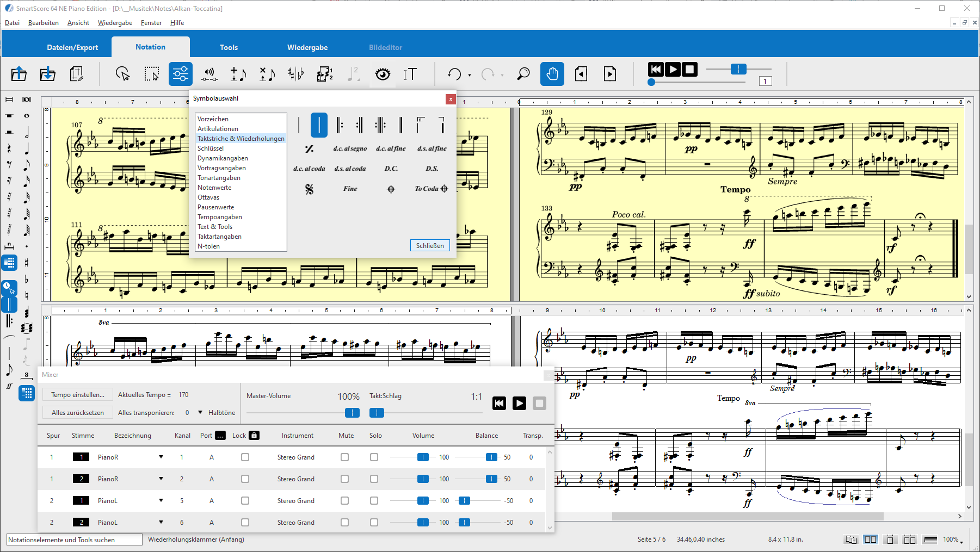Click the eye visibility icon in toolbar
Image resolution: width=980 pixels, height=552 pixels.
(383, 74)
